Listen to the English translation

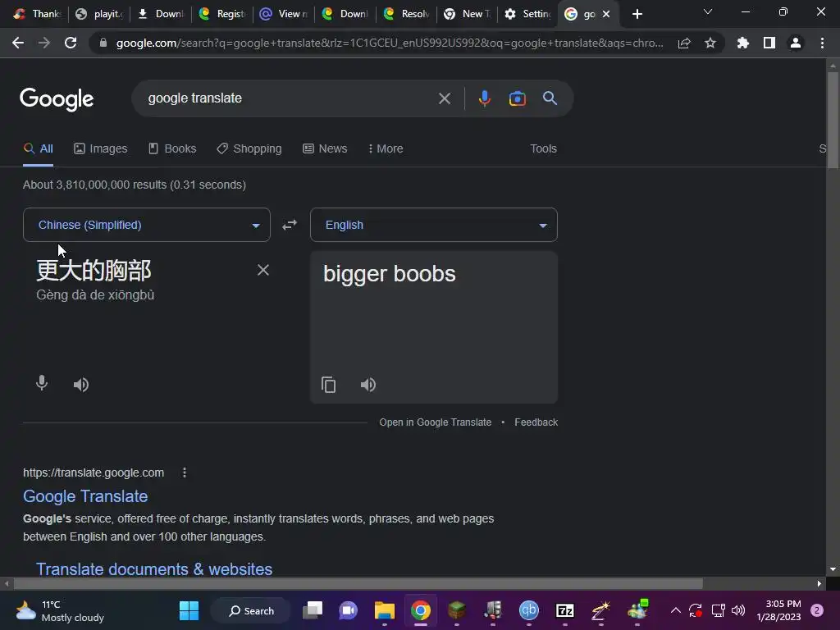tap(368, 385)
